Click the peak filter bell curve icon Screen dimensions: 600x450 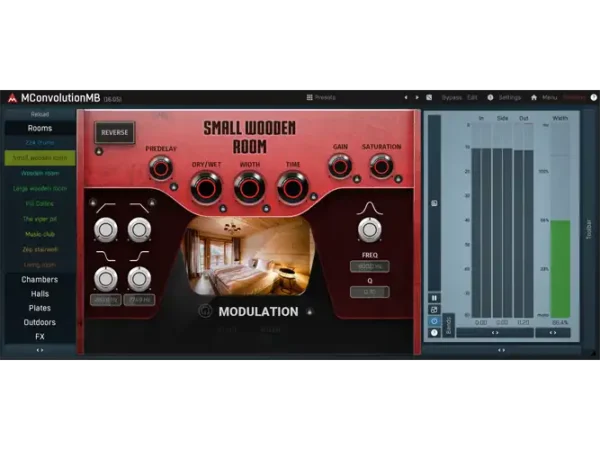point(369,209)
